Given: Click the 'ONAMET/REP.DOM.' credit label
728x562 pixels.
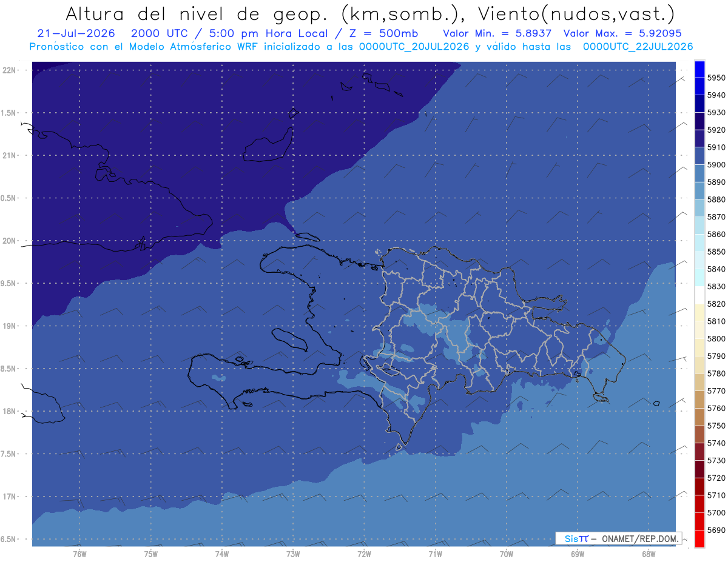Looking at the screenshot, I should 639,538.
